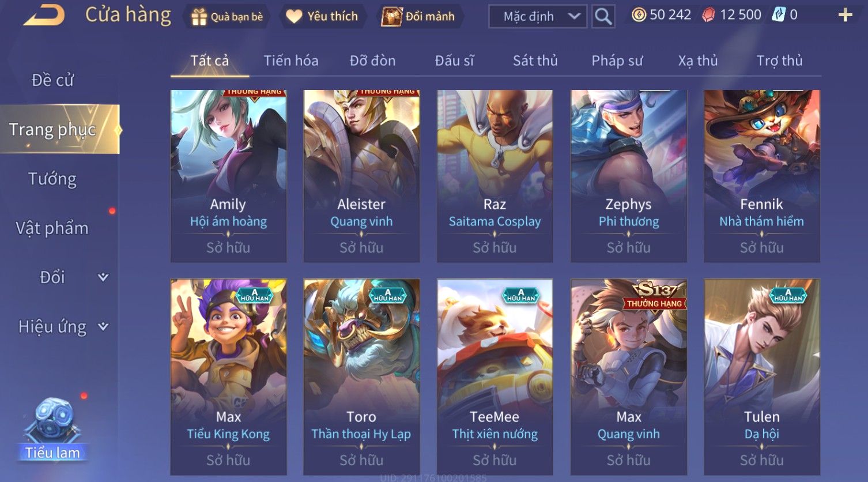Click the gold coin currency icon
This screenshot has width=868, height=482.
coord(639,15)
